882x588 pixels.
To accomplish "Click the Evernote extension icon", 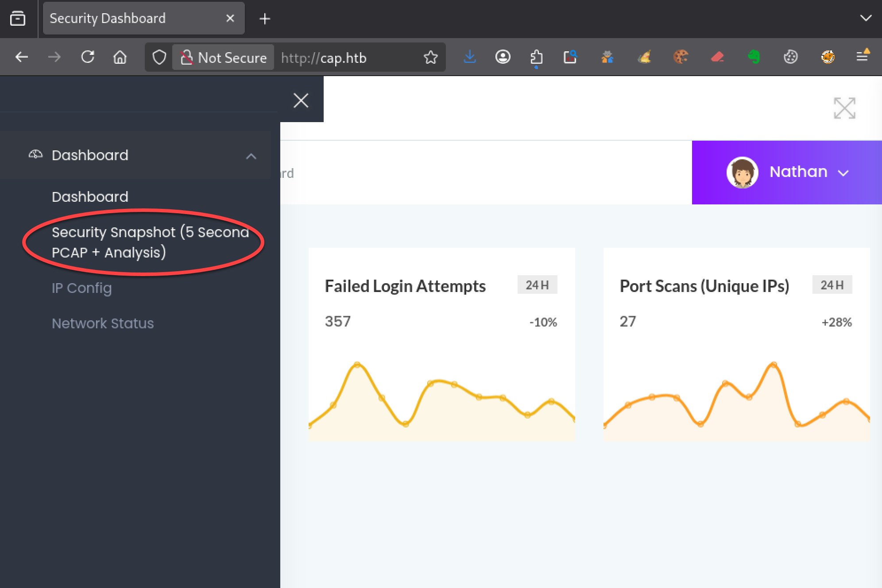I will coord(754,57).
